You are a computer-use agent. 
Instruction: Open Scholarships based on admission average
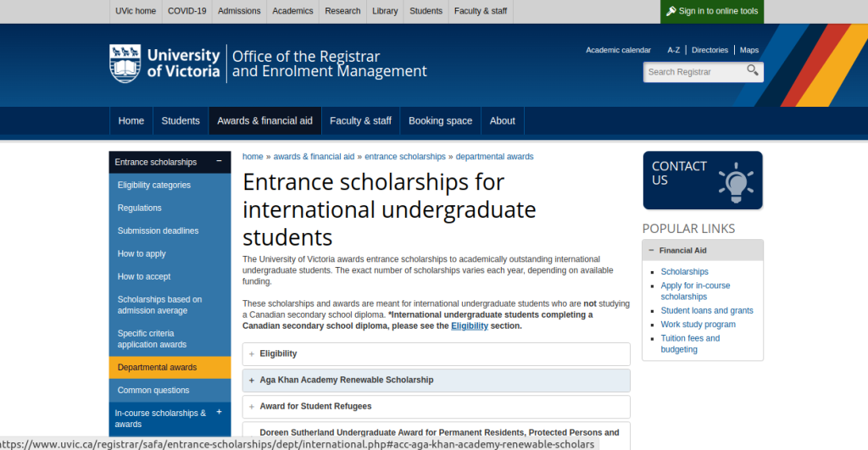coord(170,305)
